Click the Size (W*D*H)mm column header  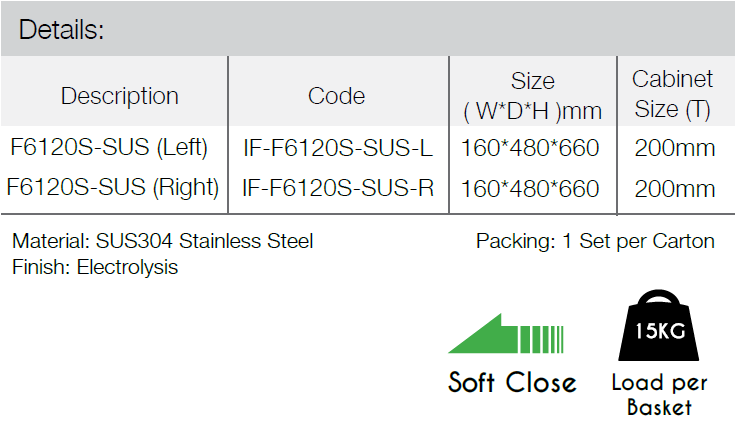pyautogui.click(x=532, y=96)
